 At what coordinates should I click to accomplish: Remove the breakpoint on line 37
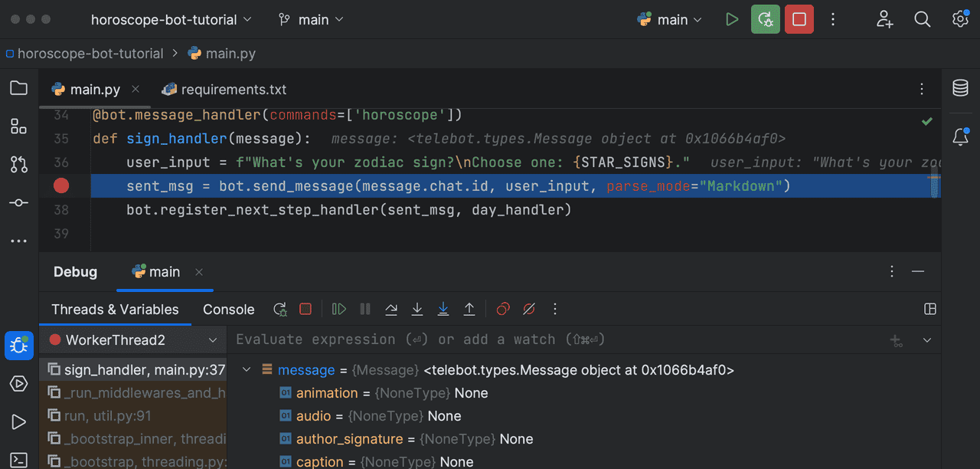61,185
